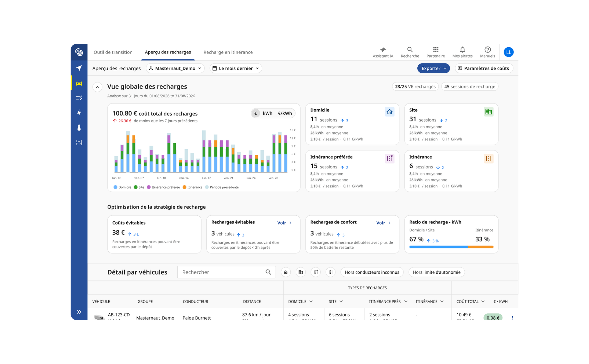Open the thermometer icon in sidebar

click(x=79, y=128)
